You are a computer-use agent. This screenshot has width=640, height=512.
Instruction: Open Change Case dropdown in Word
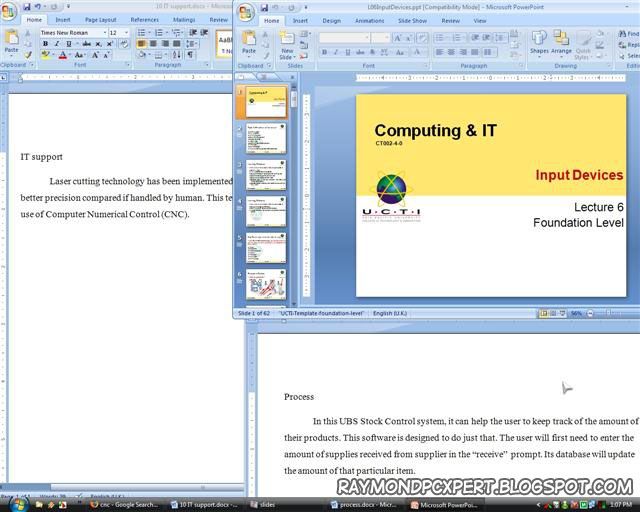click(x=80, y=55)
